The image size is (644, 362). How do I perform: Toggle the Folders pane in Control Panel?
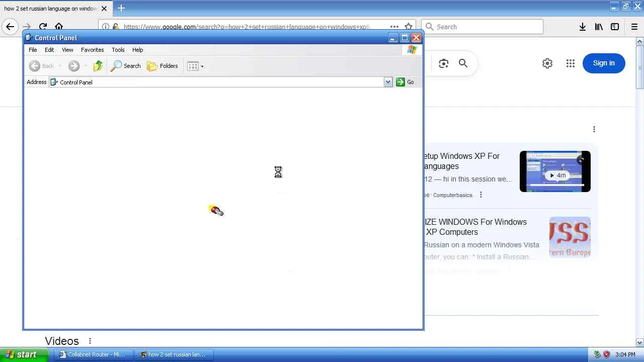[x=163, y=66]
